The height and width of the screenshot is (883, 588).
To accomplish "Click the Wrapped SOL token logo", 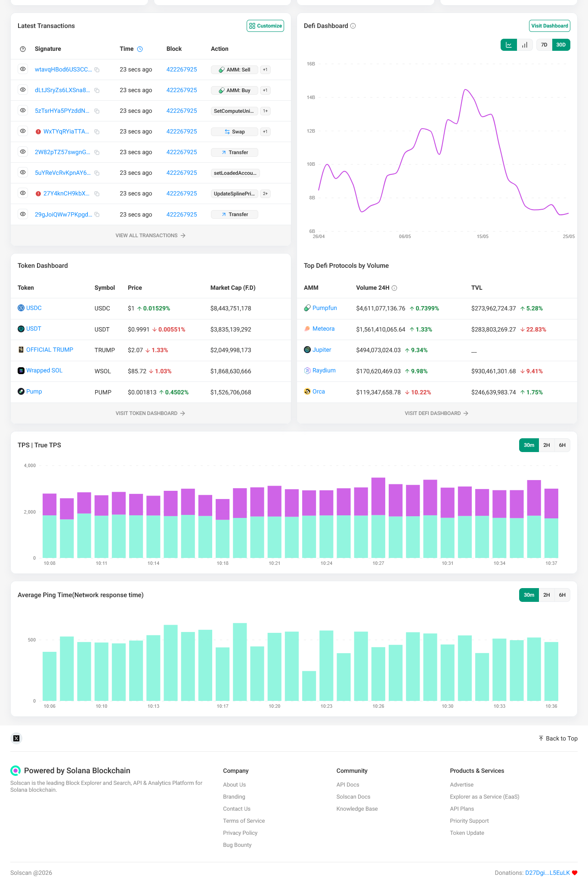I will [x=21, y=371].
